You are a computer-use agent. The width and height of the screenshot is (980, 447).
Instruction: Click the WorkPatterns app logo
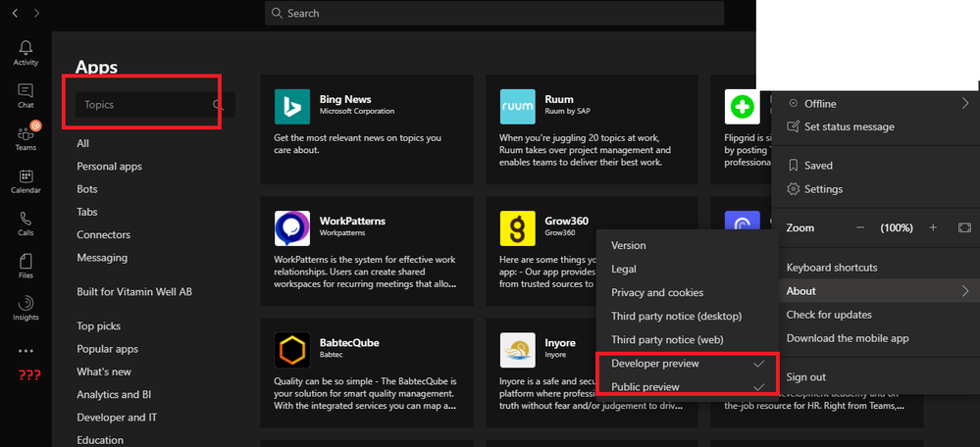coord(292,228)
